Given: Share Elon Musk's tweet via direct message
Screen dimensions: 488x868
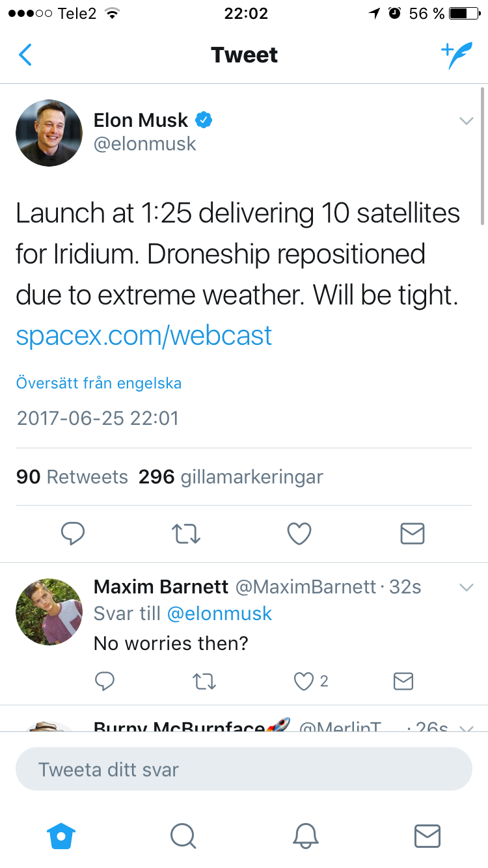Looking at the screenshot, I should coord(412,534).
